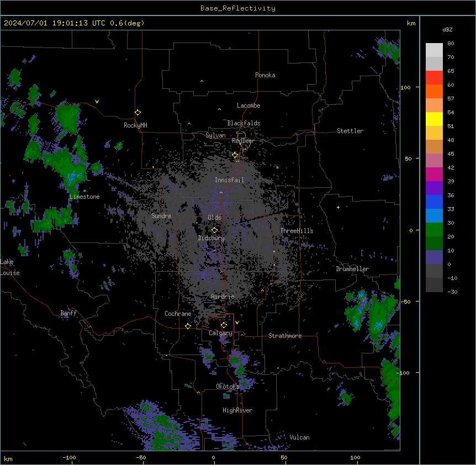This screenshot has height=465, width=476.
Task: Select the Innisfail label
Action: (x=229, y=180)
